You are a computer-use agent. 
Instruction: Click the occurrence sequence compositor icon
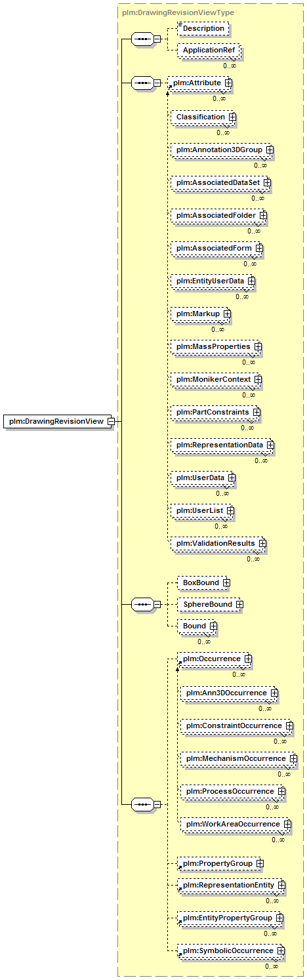[x=142, y=804]
